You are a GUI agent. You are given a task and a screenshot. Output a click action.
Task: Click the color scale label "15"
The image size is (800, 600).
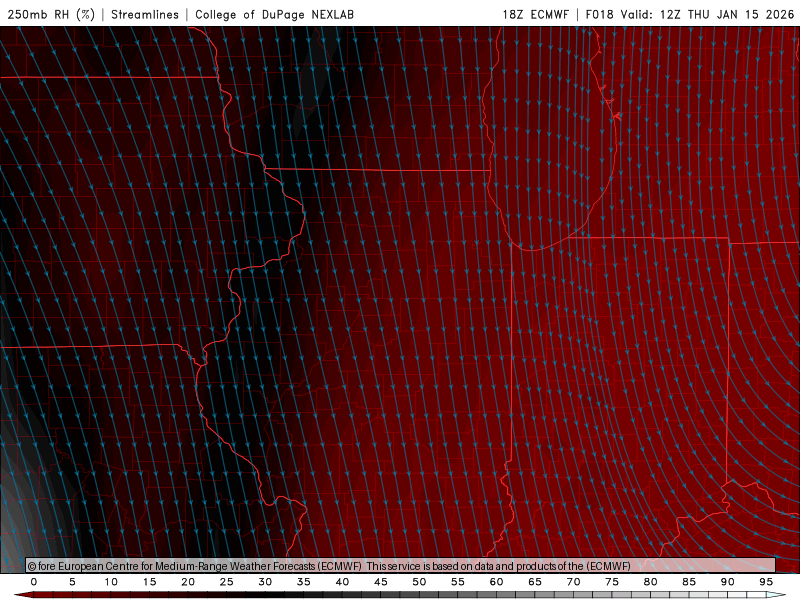tap(149, 582)
